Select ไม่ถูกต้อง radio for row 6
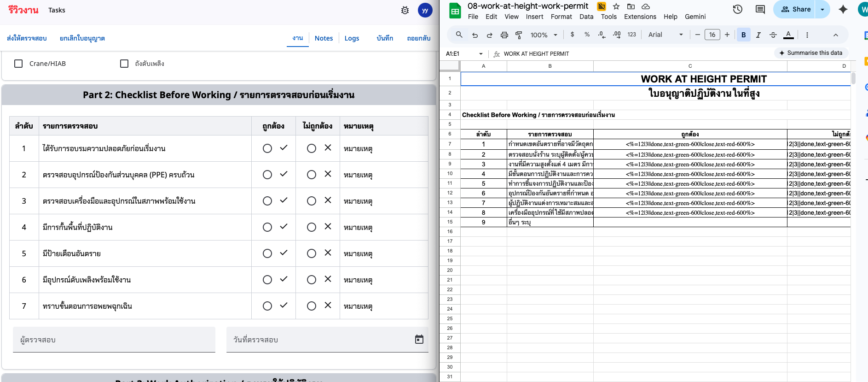Viewport: 868px width, 382px height. pos(312,280)
